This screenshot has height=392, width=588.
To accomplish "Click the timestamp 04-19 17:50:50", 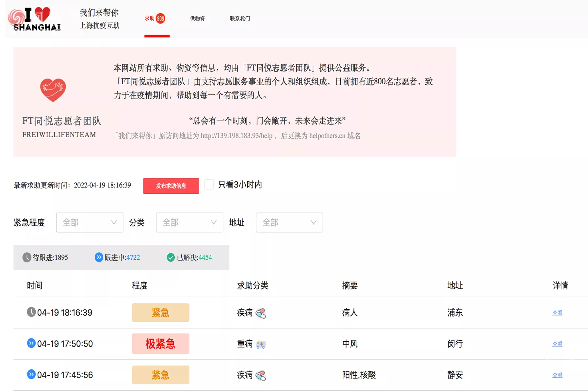I will tap(65, 344).
